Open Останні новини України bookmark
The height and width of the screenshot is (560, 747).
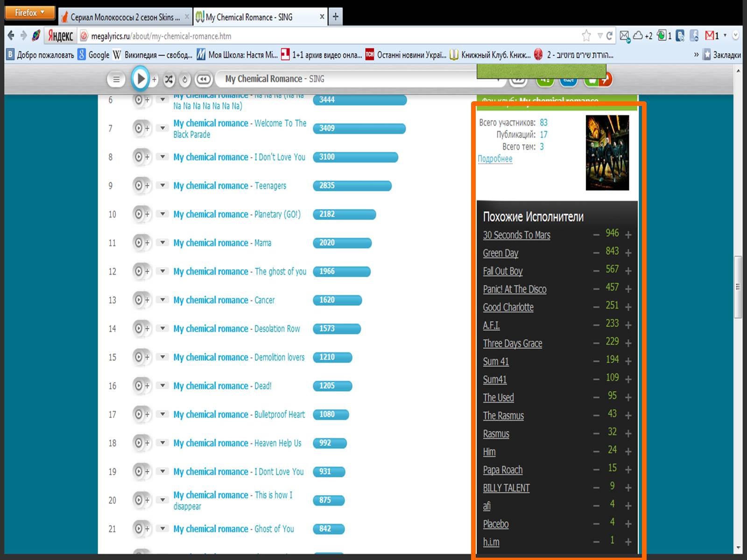(x=406, y=55)
